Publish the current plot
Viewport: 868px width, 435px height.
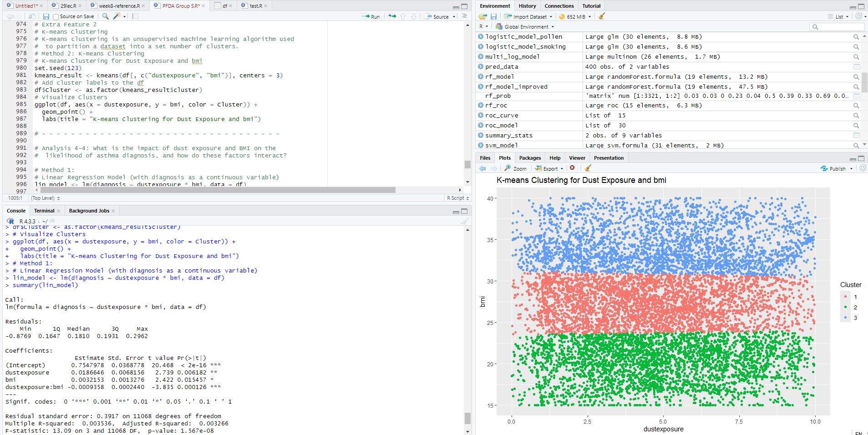[836, 168]
